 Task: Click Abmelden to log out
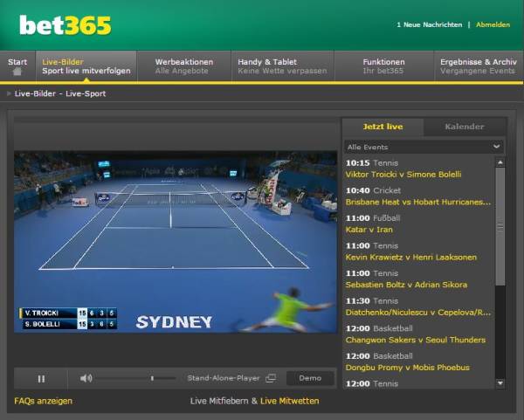[x=493, y=24]
